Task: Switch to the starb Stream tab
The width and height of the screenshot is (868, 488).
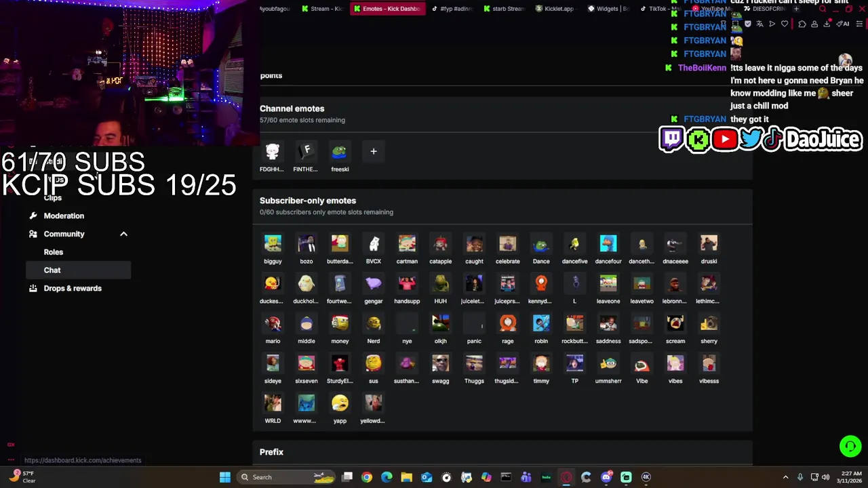Action: click(x=504, y=9)
